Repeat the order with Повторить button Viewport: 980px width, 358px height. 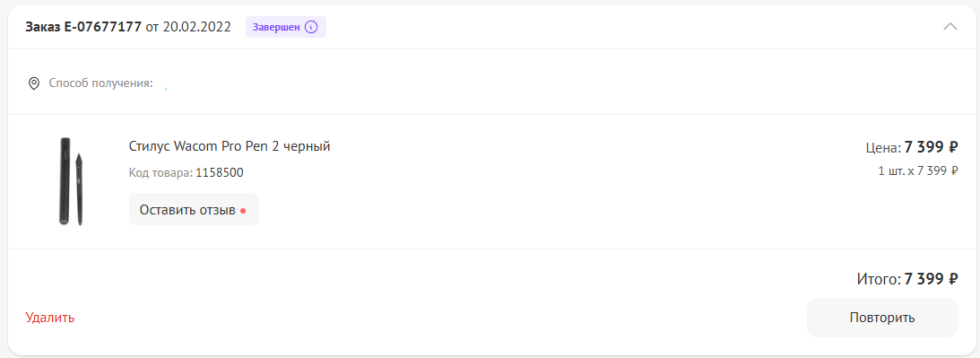tap(882, 318)
